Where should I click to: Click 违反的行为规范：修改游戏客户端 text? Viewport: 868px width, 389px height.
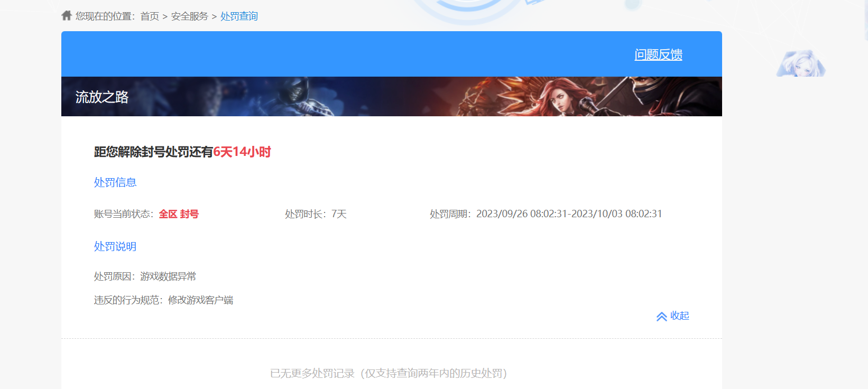pyautogui.click(x=163, y=300)
